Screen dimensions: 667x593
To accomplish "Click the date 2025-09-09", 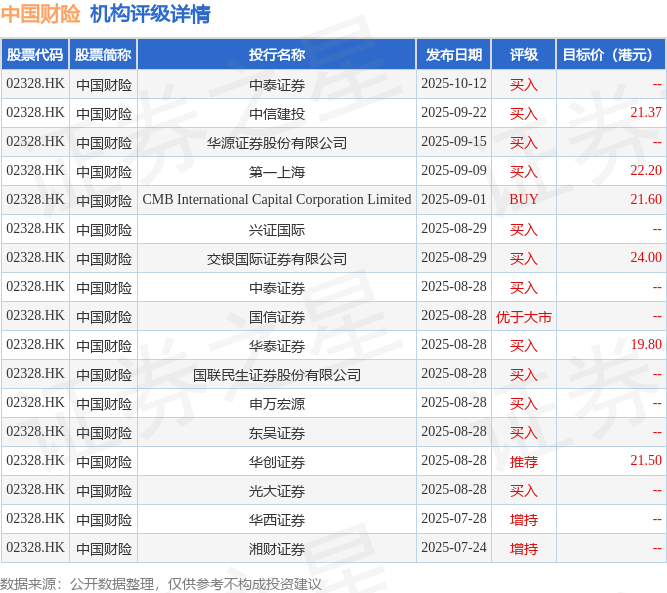I will 453,170.
